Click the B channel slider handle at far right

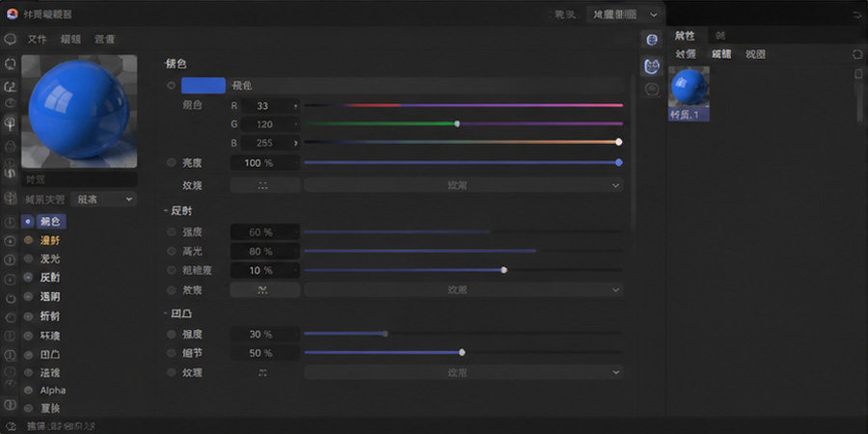pyautogui.click(x=619, y=142)
